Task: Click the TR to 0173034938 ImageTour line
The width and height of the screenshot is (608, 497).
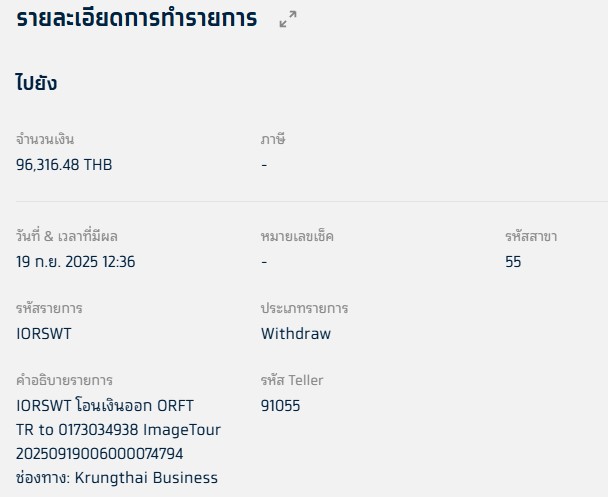Action: point(119,430)
